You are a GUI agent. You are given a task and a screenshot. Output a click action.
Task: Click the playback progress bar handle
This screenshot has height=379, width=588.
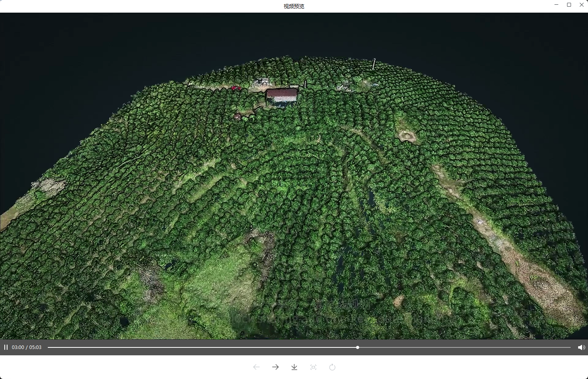coord(358,347)
